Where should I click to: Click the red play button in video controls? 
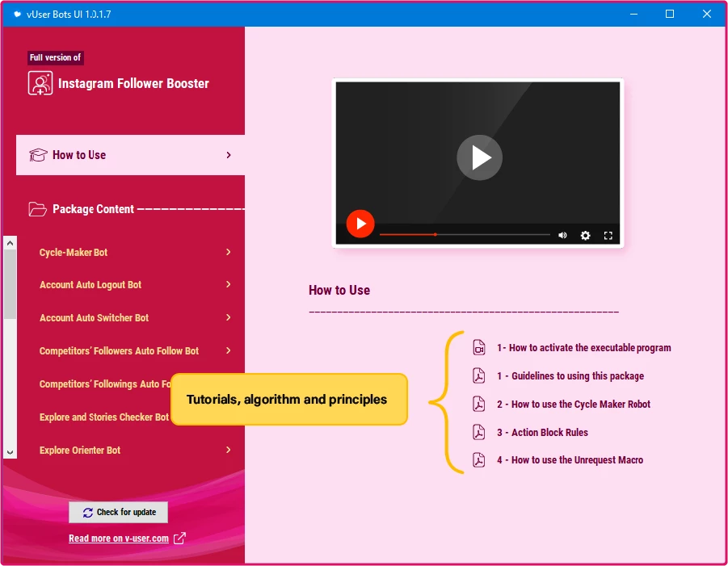coord(360,224)
